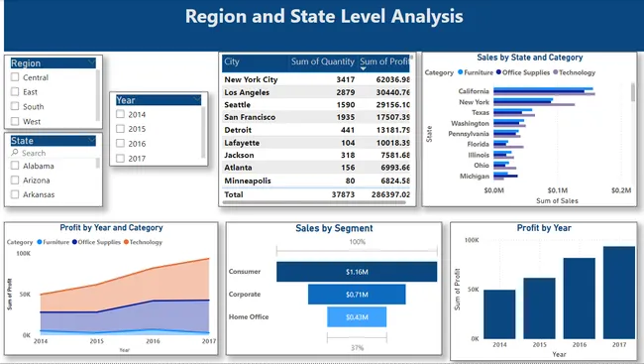Image resolution: width=644 pixels, height=364 pixels.
Task: Click the Sales by Segment chart title
Action: (334, 228)
